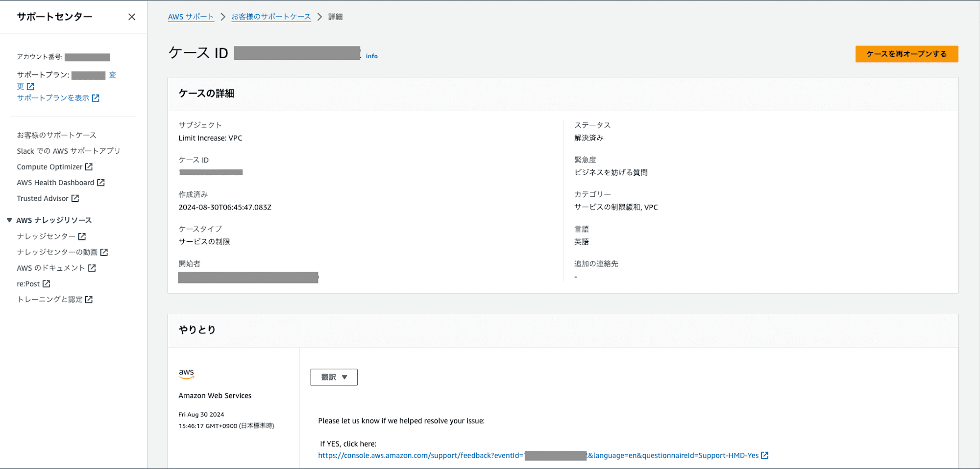Open トレーニングと認定 link
980x469 pixels.
click(49, 299)
